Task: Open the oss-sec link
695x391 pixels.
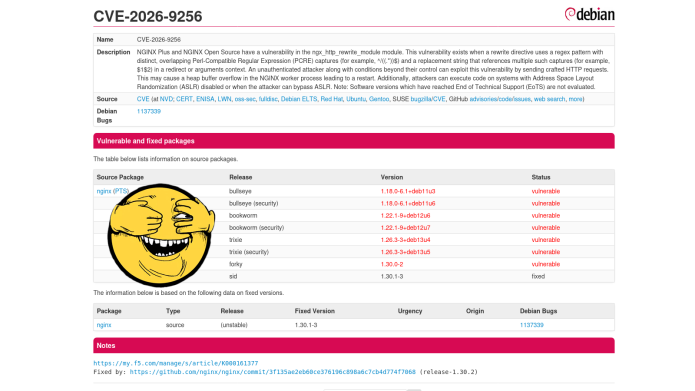Action: tap(245, 99)
